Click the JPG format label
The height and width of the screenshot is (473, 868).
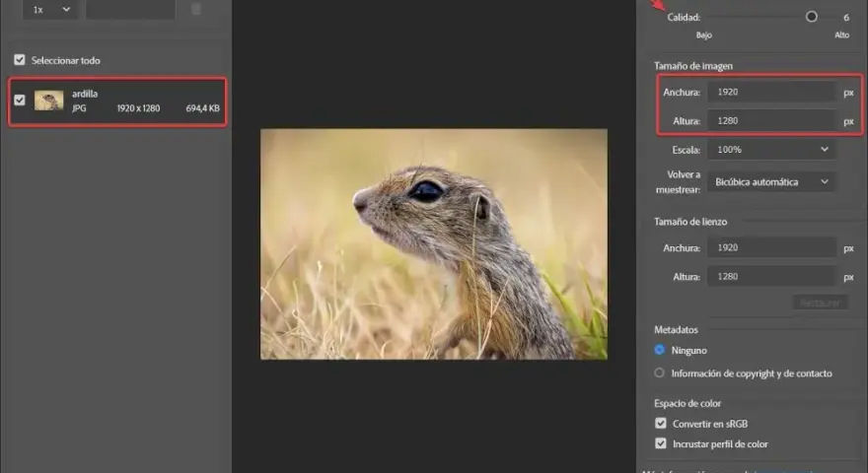tap(79, 108)
